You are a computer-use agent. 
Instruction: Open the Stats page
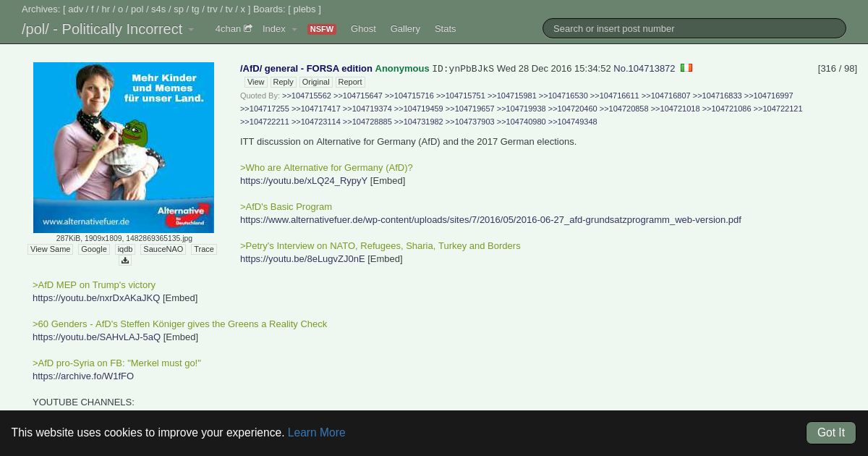[x=445, y=29]
